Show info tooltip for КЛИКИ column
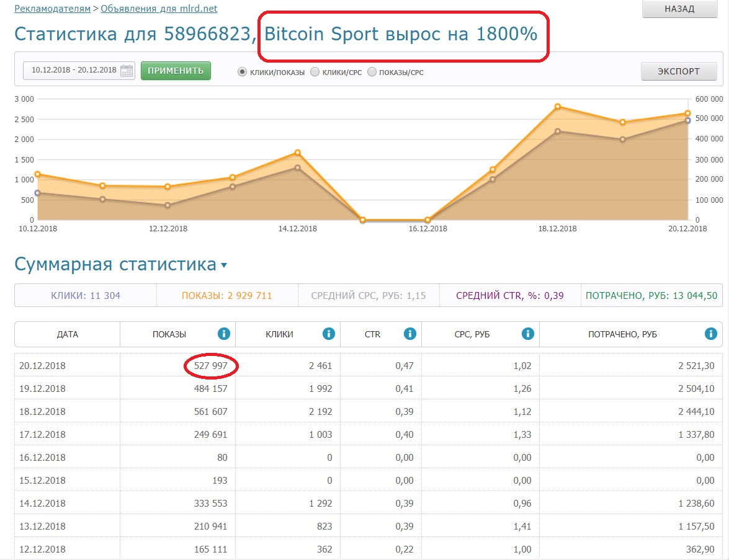The image size is (729, 560). [x=329, y=334]
